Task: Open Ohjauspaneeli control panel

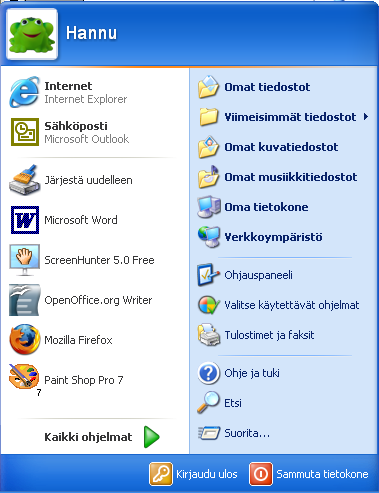Action: click(245, 275)
